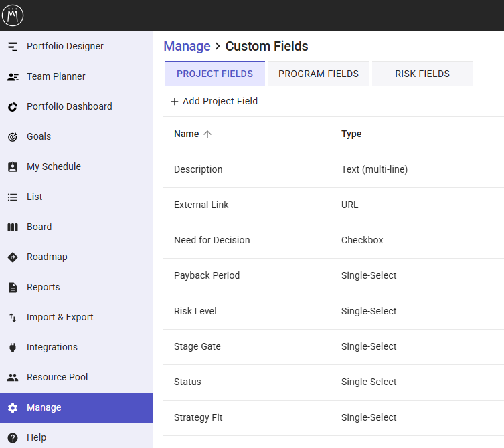Toggle sort arrow beside Name column
The height and width of the screenshot is (448, 504).
(x=207, y=134)
